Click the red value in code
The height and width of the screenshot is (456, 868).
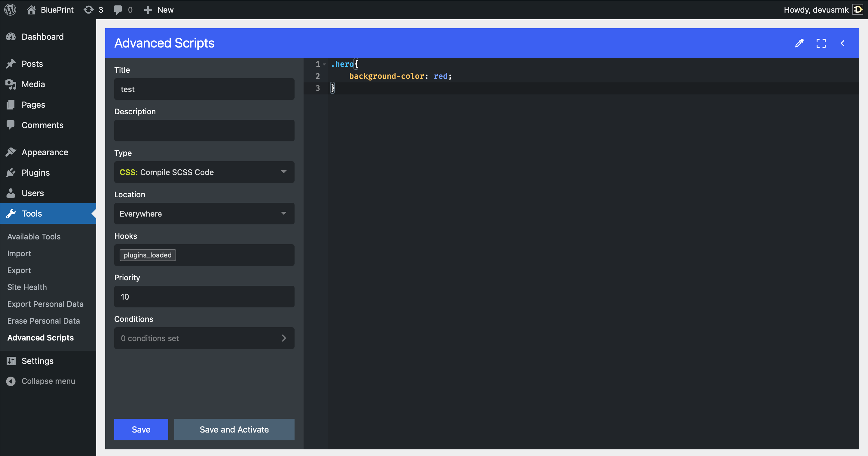(x=440, y=76)
